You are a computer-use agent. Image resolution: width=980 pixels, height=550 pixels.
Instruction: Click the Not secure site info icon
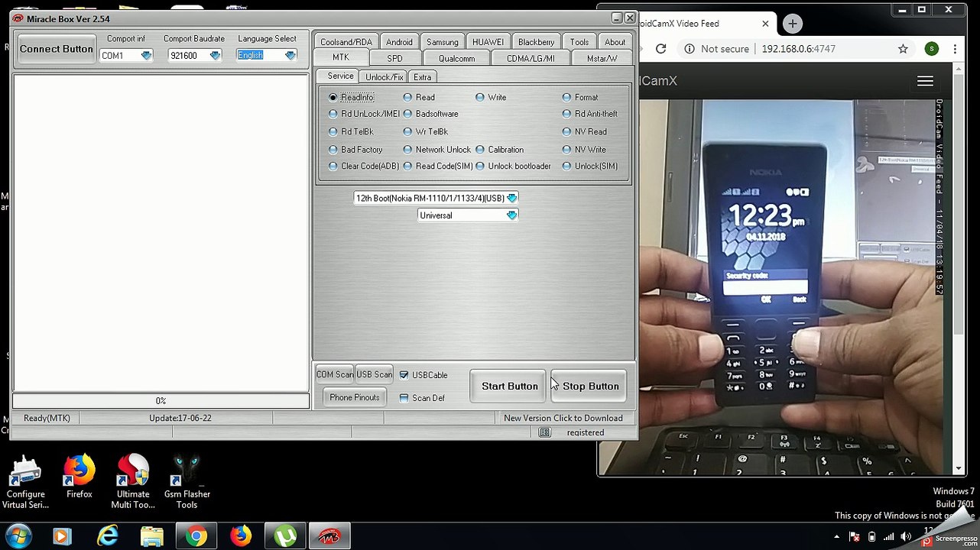coord(689,49)
